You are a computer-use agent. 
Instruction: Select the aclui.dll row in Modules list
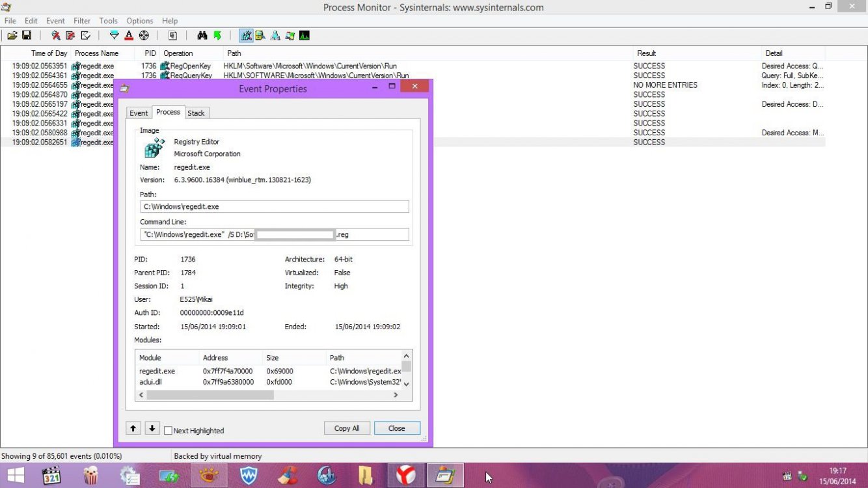(269, 382)
